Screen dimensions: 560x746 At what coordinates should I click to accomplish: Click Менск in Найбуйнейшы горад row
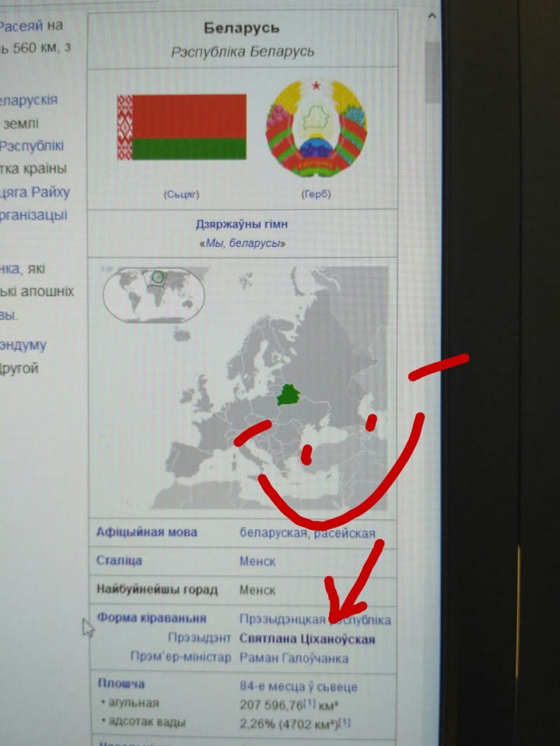click(257, 590)
